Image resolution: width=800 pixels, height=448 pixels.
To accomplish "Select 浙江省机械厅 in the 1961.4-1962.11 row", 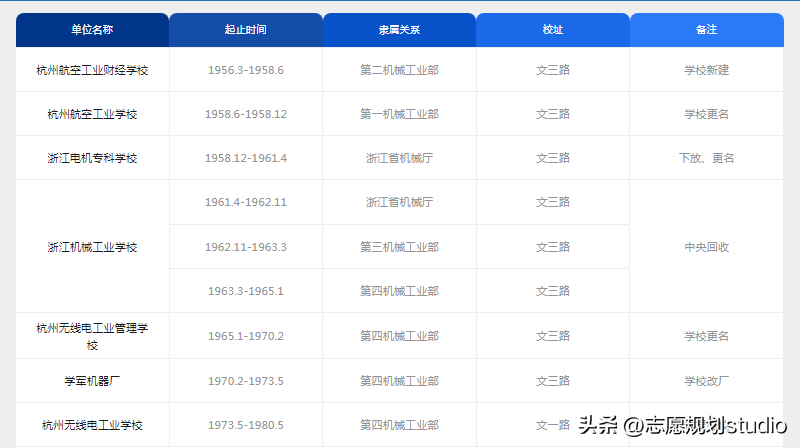I will pos(399,202).
